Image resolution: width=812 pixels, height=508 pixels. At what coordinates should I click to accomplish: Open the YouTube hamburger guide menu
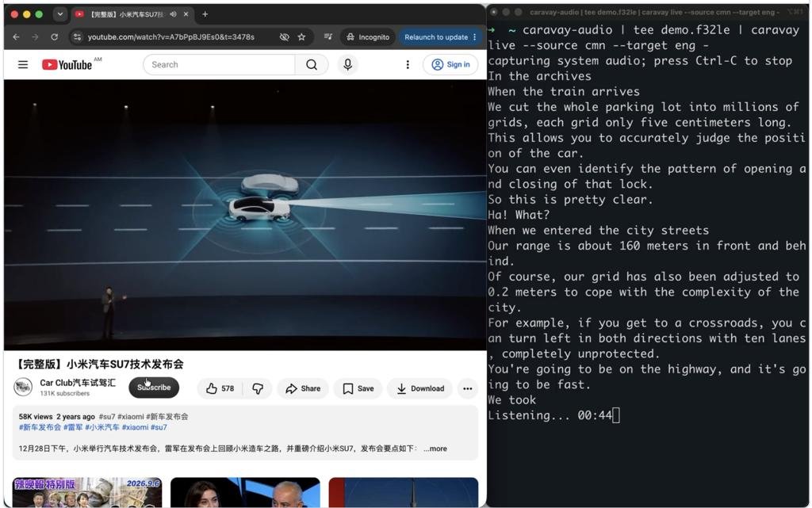click(x=23, y=65)
